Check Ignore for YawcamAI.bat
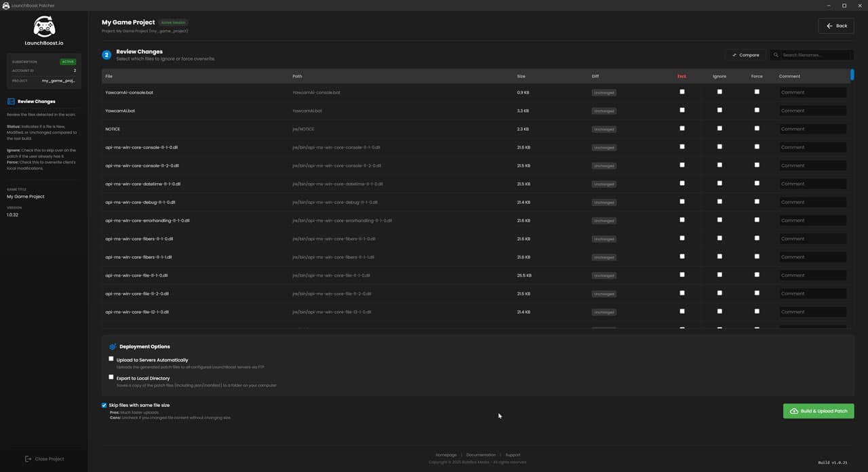This screenshot has height=472, width=868. pos(719,110)
